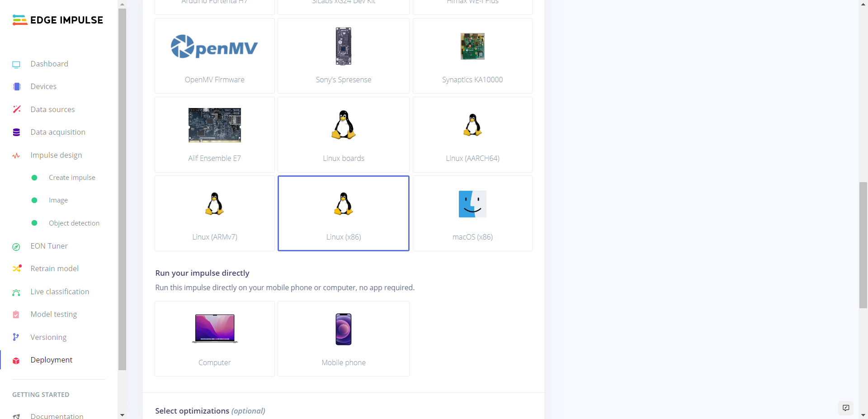Viewport: 868px width, 419px height.
Task: Click the Deployment cube icon
Action: 16,360
